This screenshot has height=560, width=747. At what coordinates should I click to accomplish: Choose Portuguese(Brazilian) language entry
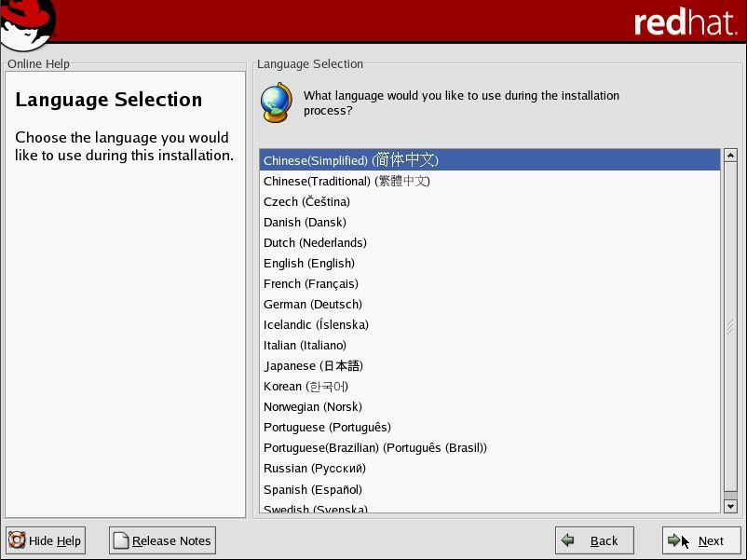374,448
